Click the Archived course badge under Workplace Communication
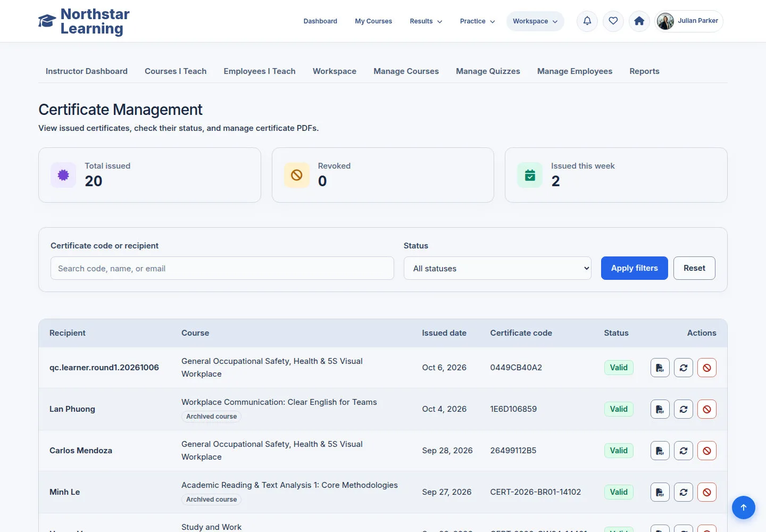The image size is (766, 532). point(211,417)
